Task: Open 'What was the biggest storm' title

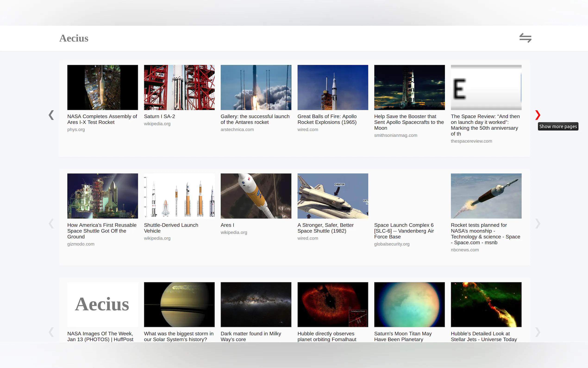Action: coord(179,336)
